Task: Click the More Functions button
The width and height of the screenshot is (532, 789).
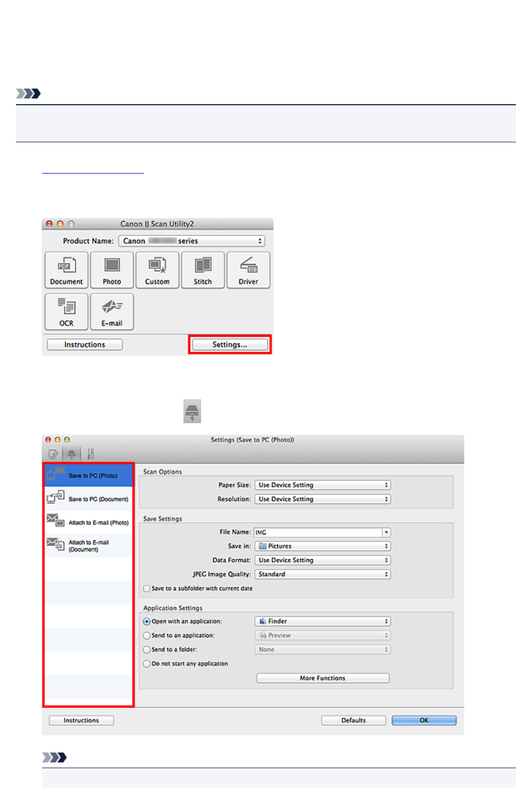Action: click(x=323, y=678)
